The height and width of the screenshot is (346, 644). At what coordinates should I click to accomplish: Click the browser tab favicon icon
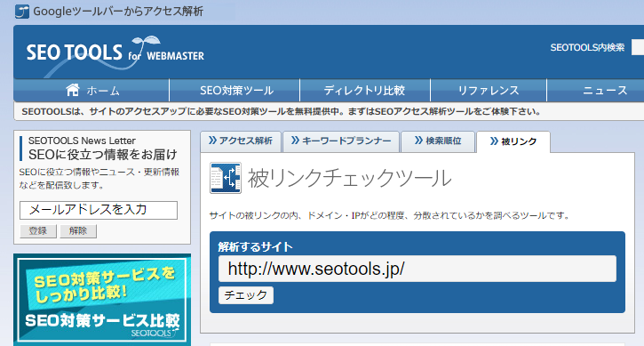[x=22, y=12]
